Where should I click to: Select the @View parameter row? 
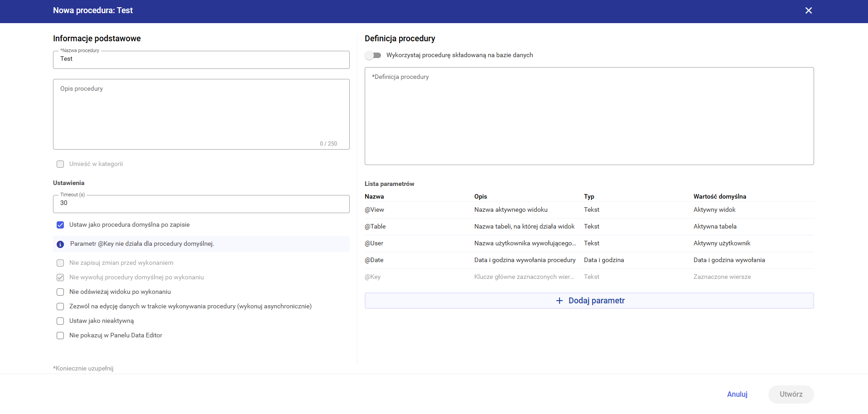coord(589,210)
